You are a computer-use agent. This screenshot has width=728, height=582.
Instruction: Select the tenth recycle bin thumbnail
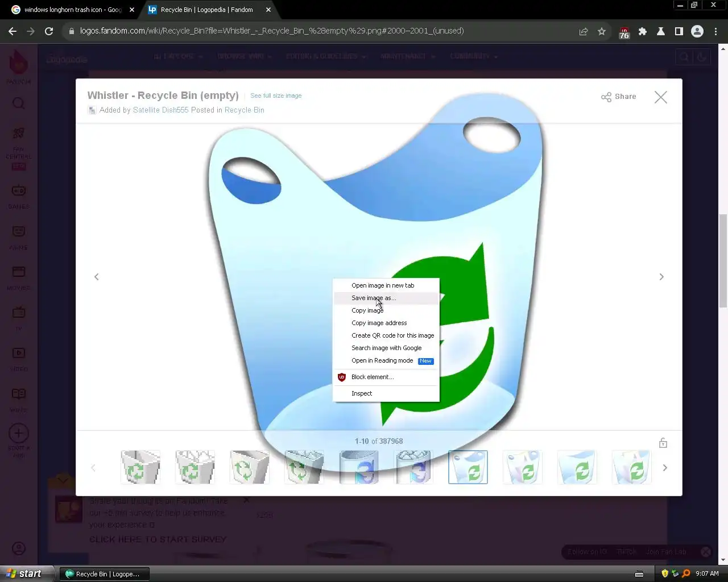pos(632,467)
